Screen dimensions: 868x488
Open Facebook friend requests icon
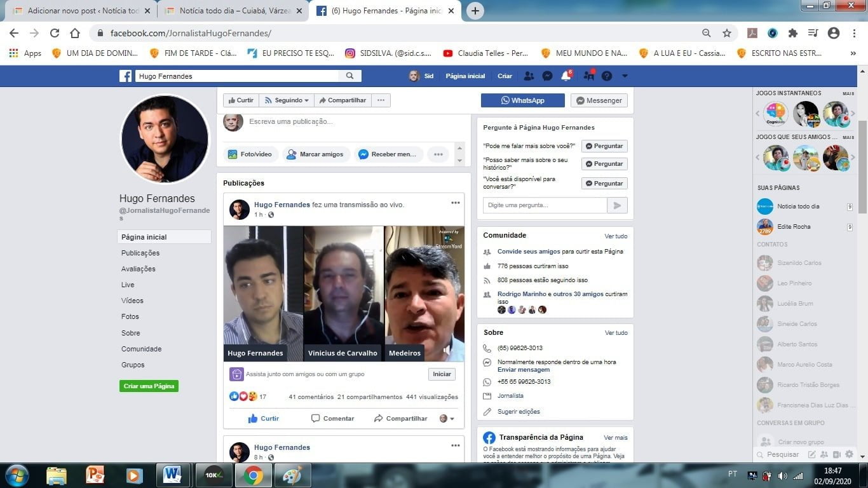[529, 76]
